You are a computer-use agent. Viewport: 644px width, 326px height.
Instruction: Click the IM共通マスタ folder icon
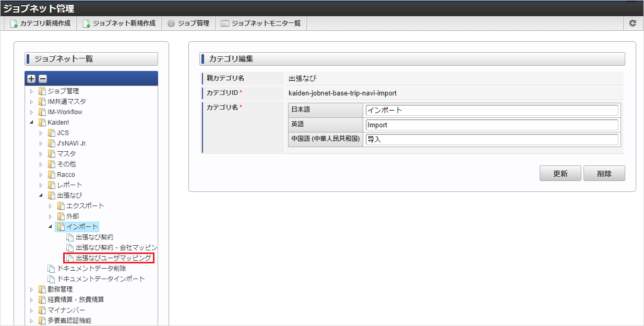tap(42, 102)
